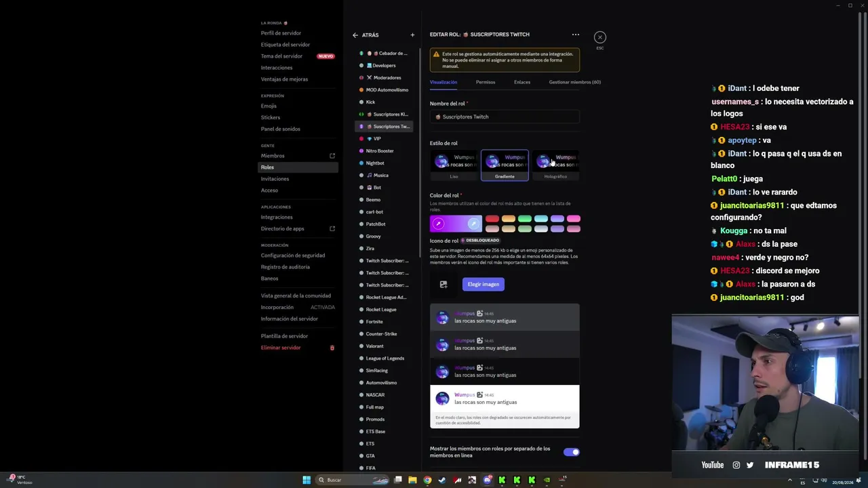The height and width of the screenshot is (488, 868).
Task: Pick the first gradient color eyedropper
Action: coord(438,224)
